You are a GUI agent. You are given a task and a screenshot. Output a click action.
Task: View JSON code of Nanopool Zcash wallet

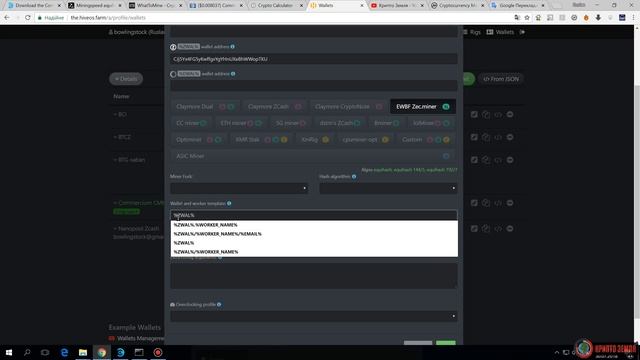point(498,229)
